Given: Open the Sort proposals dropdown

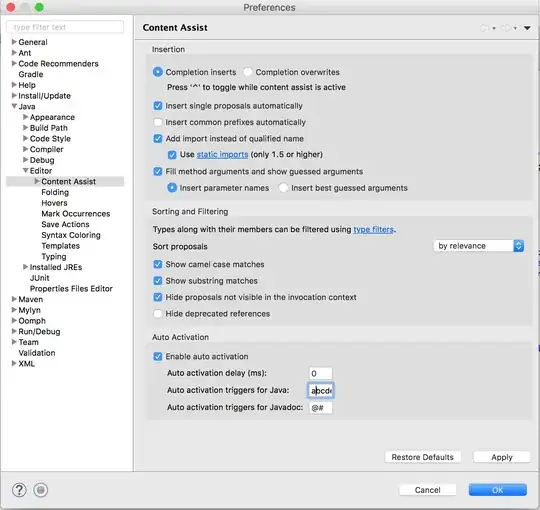Looking at the screenshot, I should (479, 246).
